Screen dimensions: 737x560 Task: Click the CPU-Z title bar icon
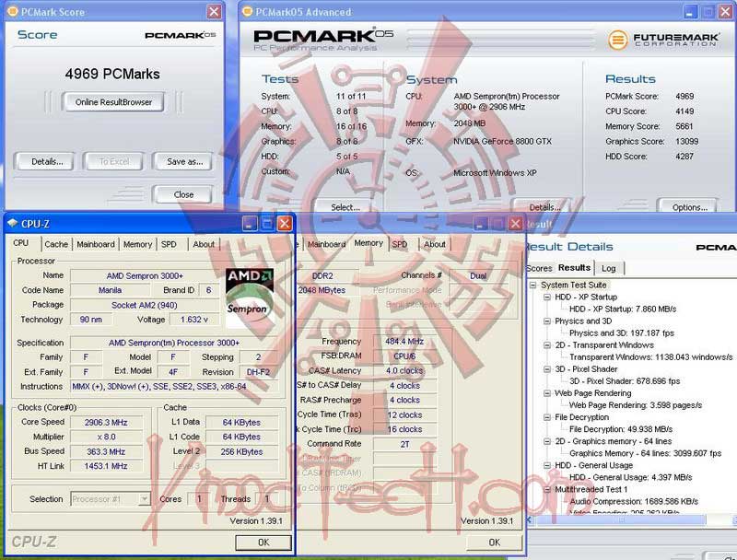click(x=13, y=224)
